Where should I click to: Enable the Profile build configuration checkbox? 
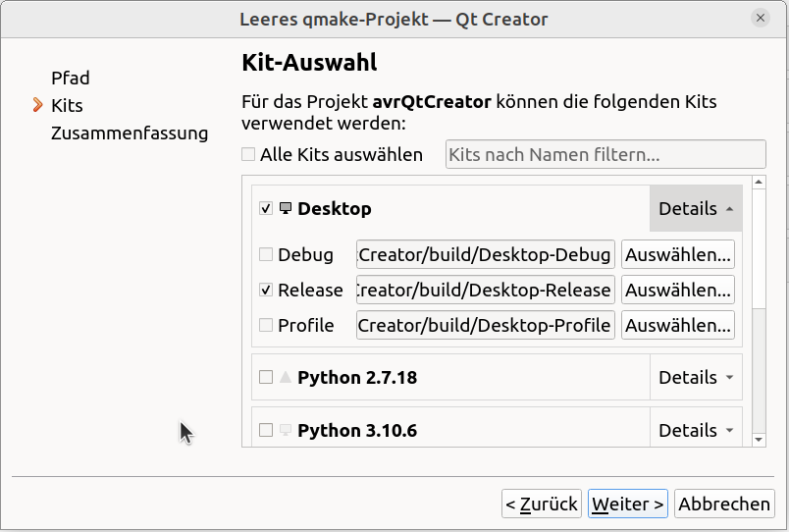pyautogui.click(x=266, y=325)
